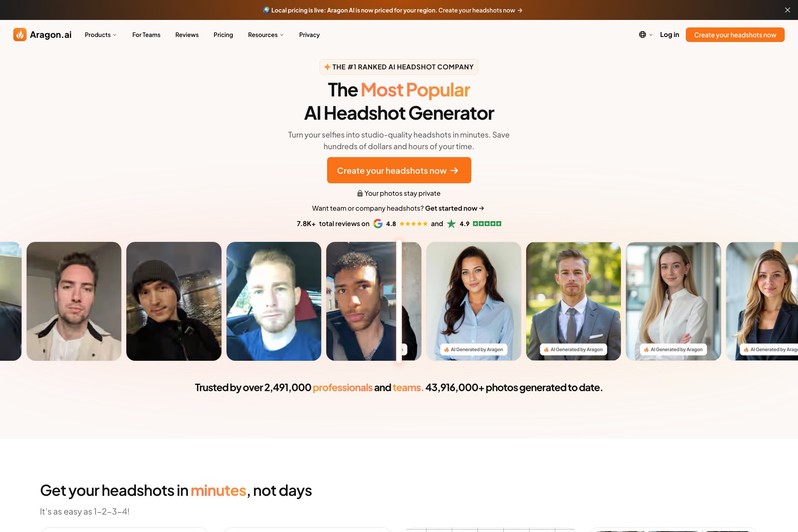Click the sparkle icon in the #1 ranked badge
Viewport: 798px width, 532px height.
tap(328, 67)
